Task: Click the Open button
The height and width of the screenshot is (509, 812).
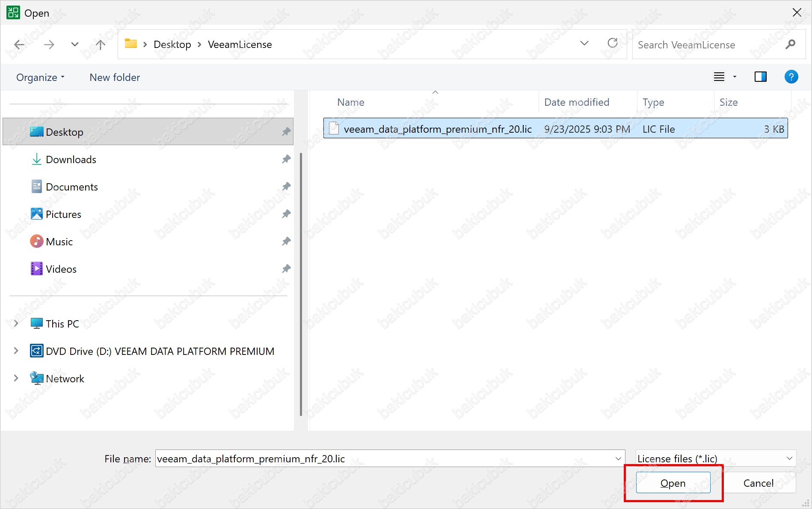Action: click(x=673, y=483)
